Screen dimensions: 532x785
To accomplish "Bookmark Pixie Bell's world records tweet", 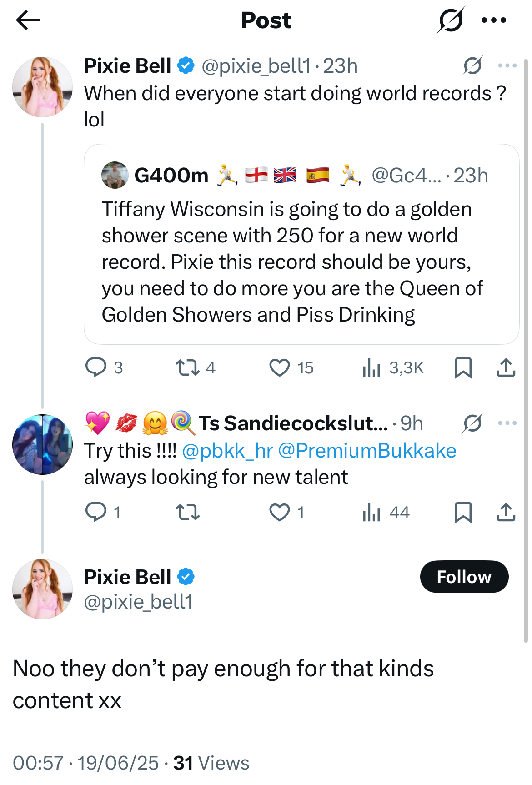I will [x=463, y=367].
